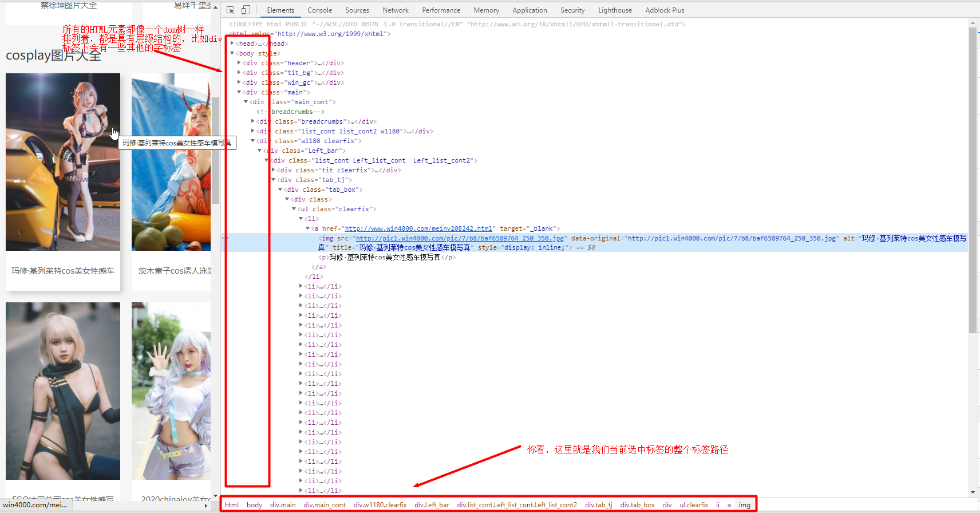This screenshot has width=980, height=513.
Task: Click the webpage horizontal scrollbar right arrow
Action: (x=206, y=506)
